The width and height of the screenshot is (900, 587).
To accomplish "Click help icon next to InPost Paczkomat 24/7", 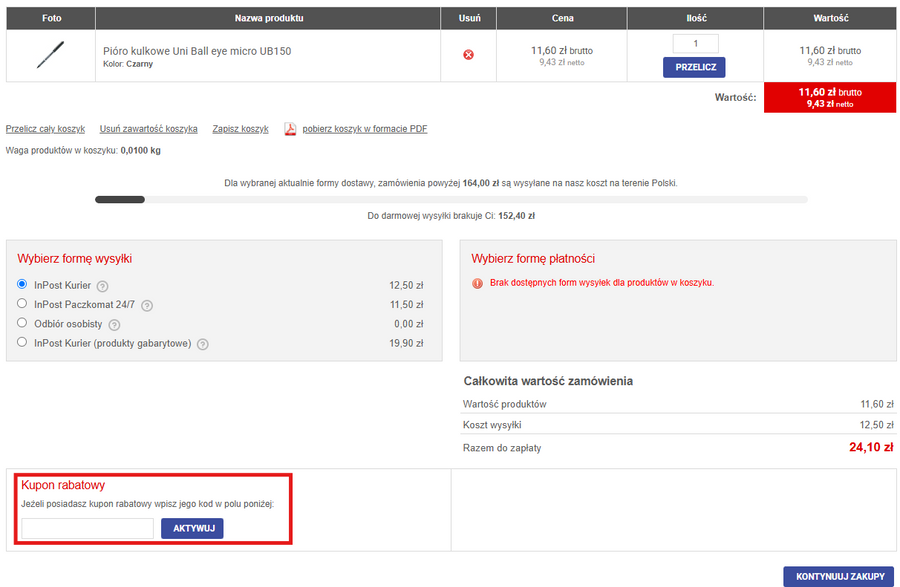I will 146,305.
